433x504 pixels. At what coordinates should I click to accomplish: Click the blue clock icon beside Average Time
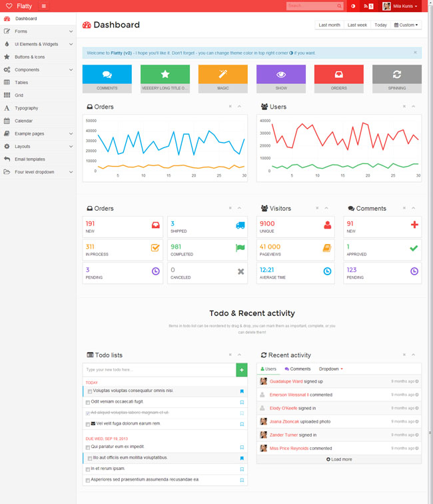click(327, 271)
